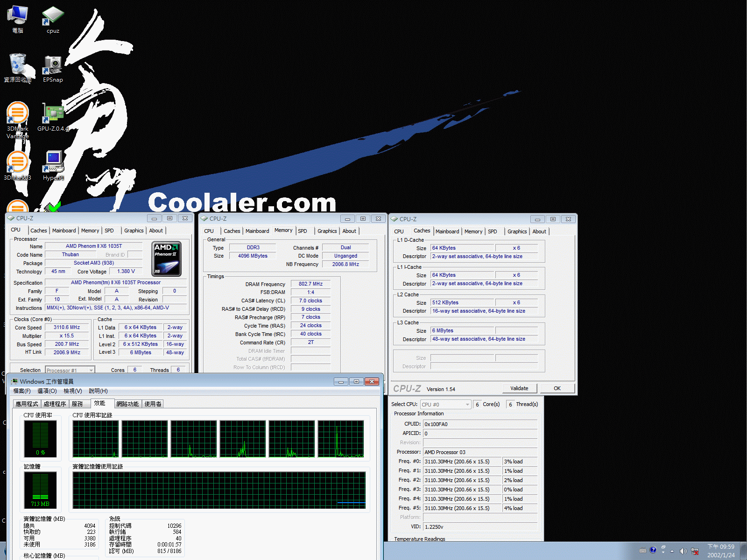Click the Multiplier value 'x 15.5'

pos(67,336)
